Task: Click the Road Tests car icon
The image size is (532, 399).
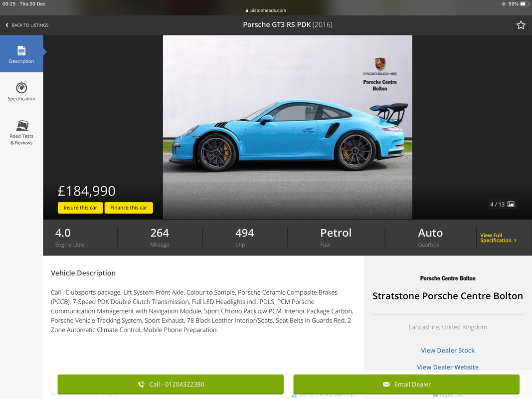Action: point(22,126)
